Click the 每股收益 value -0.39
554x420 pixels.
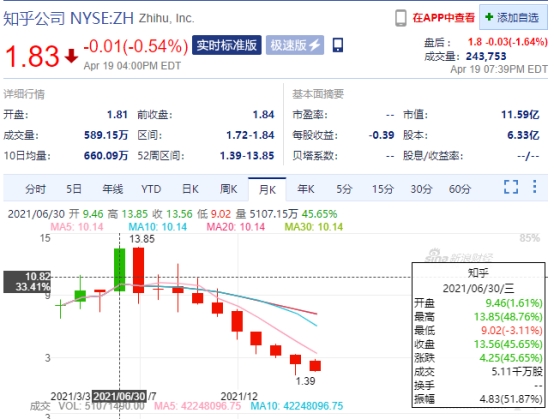pos(381,135)
